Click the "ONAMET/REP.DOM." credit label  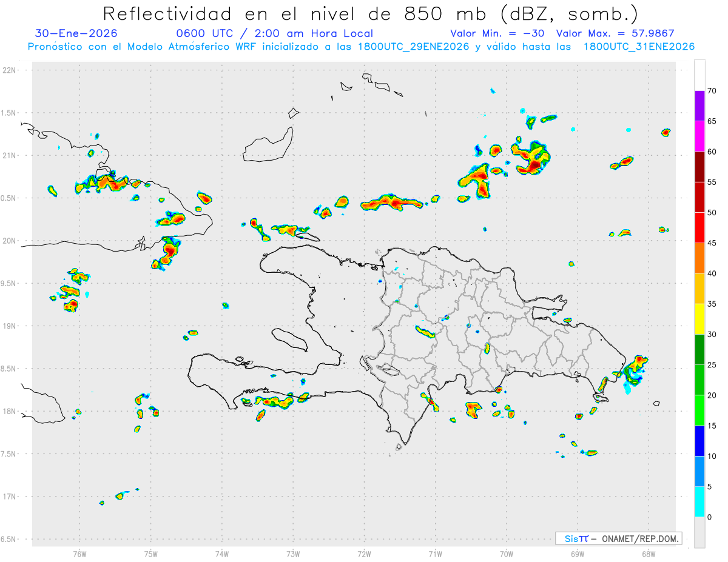tap(639, 538)
